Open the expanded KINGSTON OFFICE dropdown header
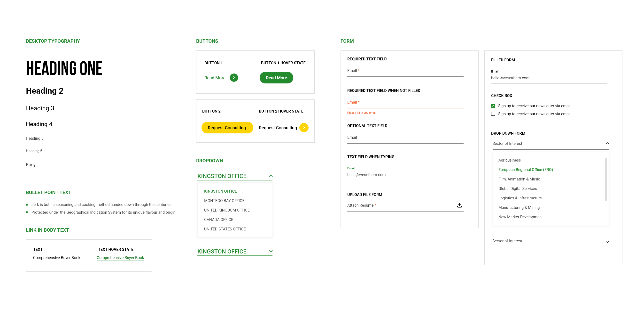The width and height of the screenshot is (644, 318). 235,176
